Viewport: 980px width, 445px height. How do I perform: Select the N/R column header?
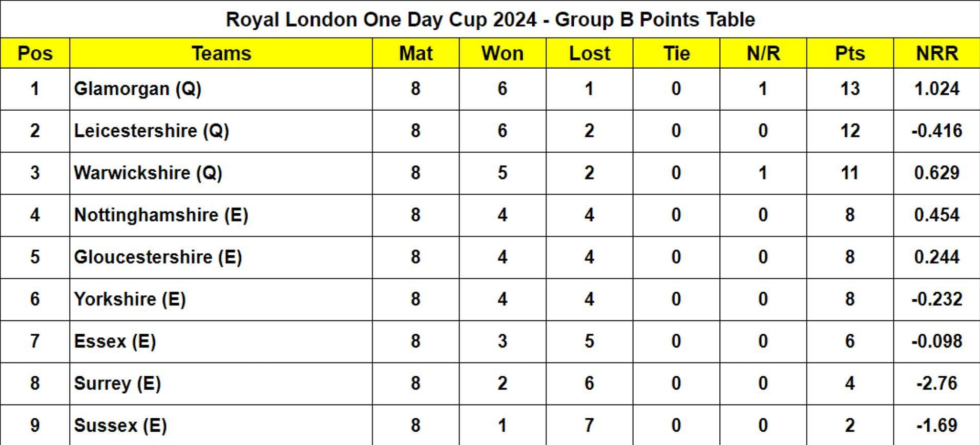pyautogui.click(x=763, y=53)
